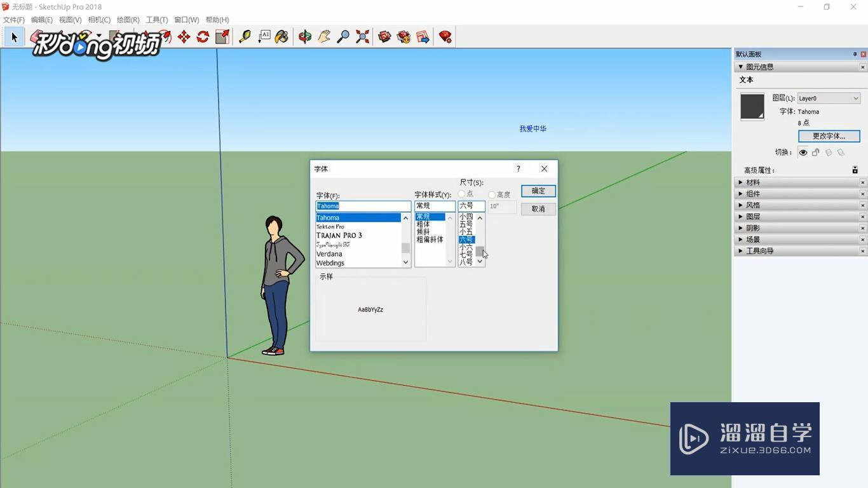Click the size list scrollbar thumb
Image resolution: width=868 pixels, height=488 pixels.
click(x=480, y=251)
